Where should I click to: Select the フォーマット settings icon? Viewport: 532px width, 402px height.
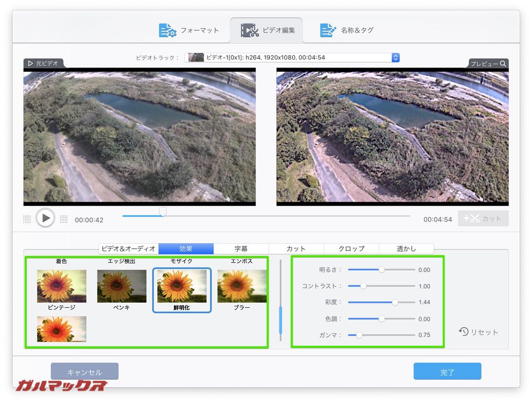point(165,30)
